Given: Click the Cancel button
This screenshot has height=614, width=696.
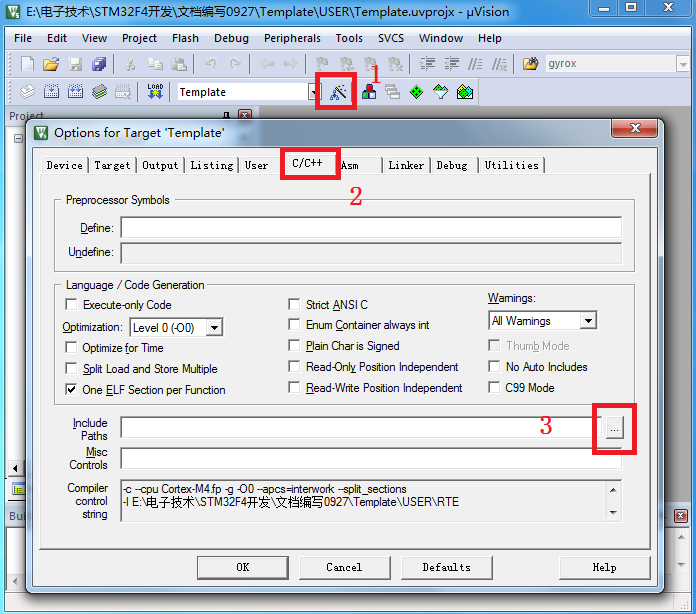Looking at the screenshot, I should coord(344,567).
